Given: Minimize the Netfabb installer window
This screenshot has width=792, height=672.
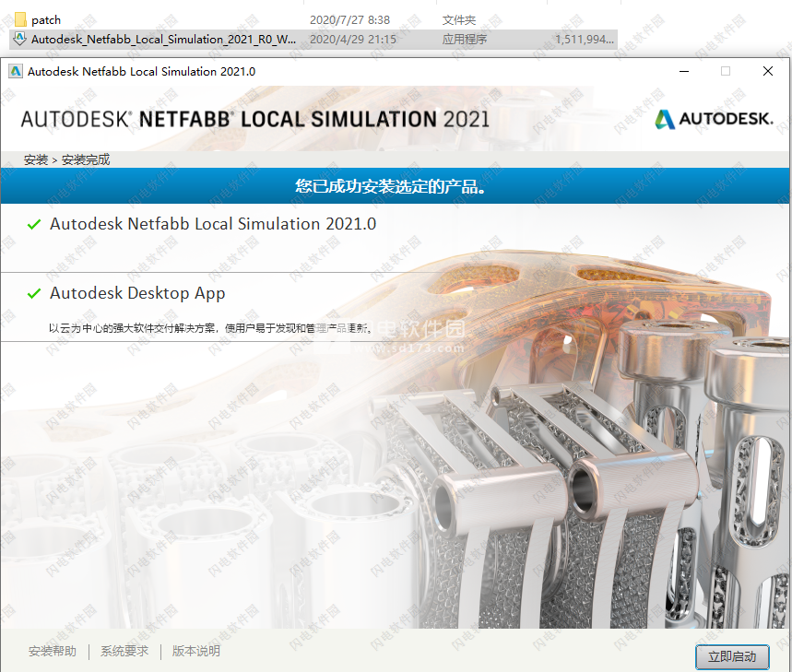Looking at the screenshot, I should point(684,71).
